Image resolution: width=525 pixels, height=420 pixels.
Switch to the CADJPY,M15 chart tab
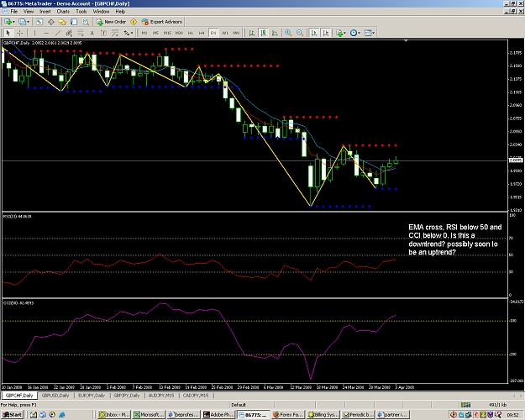click(196, 396)
